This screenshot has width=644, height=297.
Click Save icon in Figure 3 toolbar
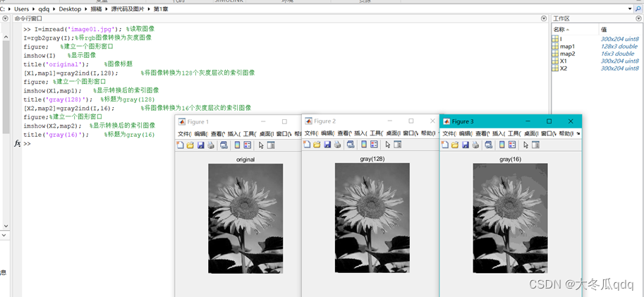coord(466,145)
